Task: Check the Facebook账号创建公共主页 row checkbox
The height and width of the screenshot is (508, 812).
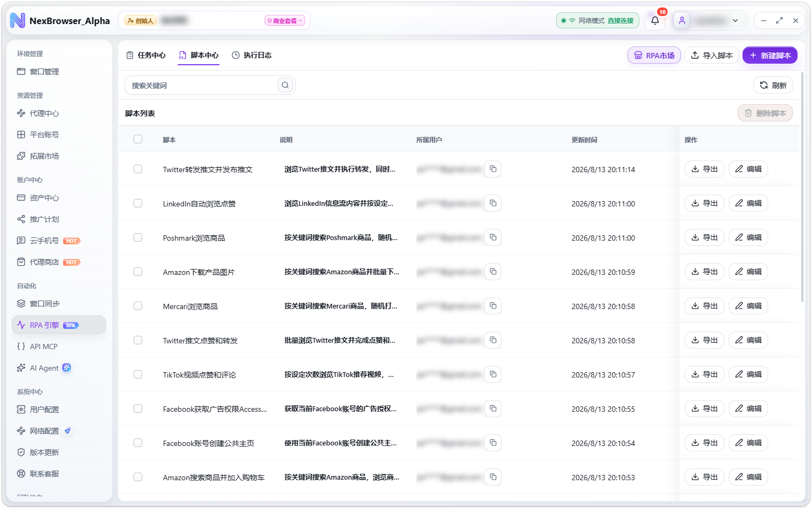Action: tap(138, 443)
